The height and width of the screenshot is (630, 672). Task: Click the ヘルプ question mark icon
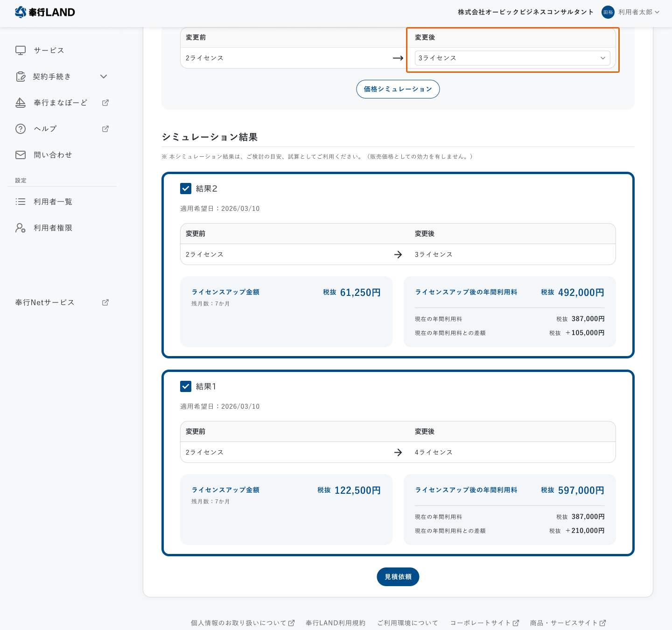coord(21,129)
